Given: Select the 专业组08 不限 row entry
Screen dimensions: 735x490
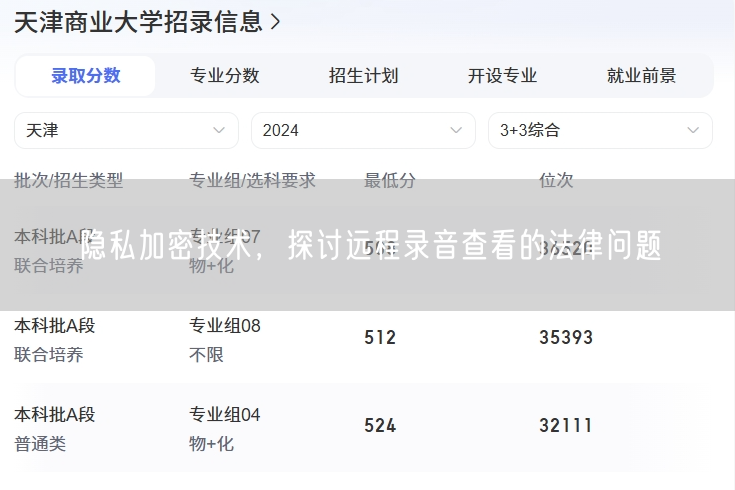Looking at the screenshot, I should [x=225, y=339].
